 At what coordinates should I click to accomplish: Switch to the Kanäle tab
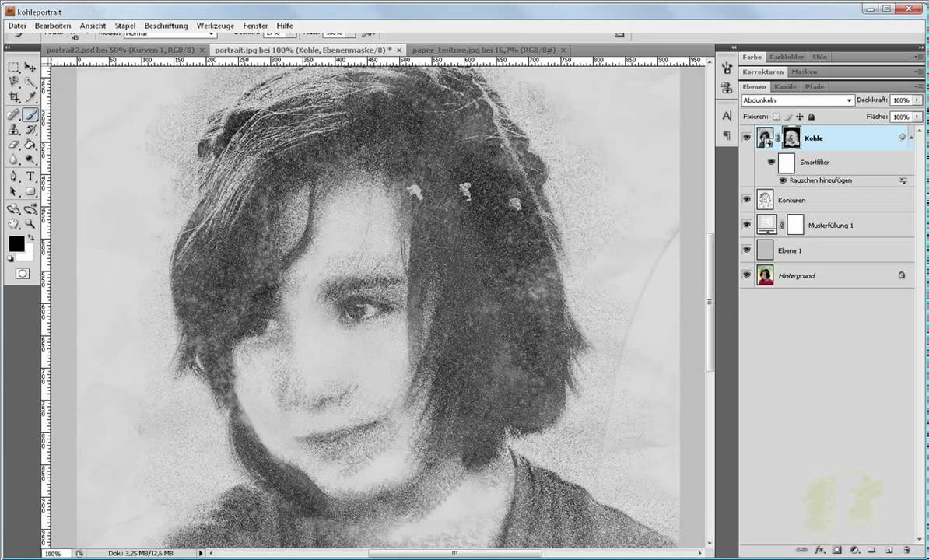coord(785,86)
